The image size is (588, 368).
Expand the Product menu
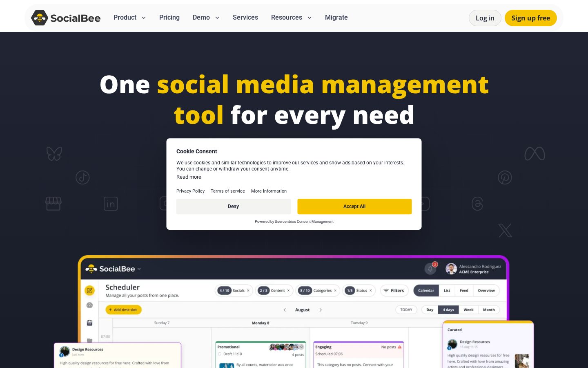point(130,18)
